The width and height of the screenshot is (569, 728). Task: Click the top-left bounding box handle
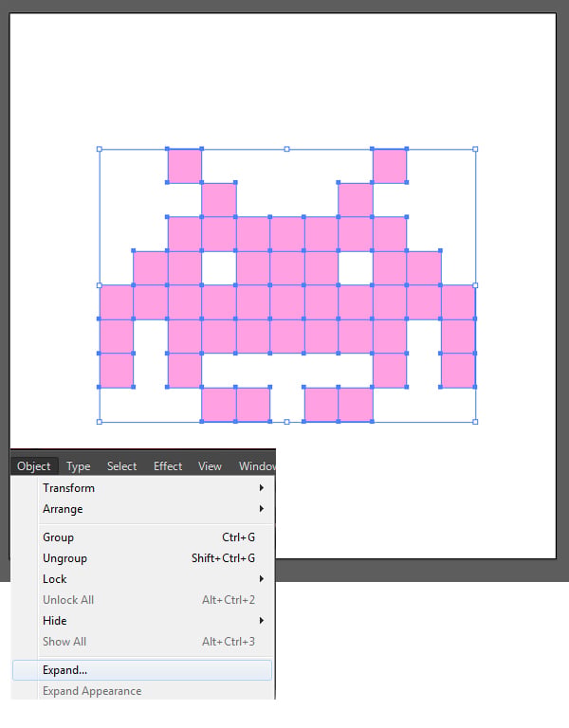click(99, 149)
